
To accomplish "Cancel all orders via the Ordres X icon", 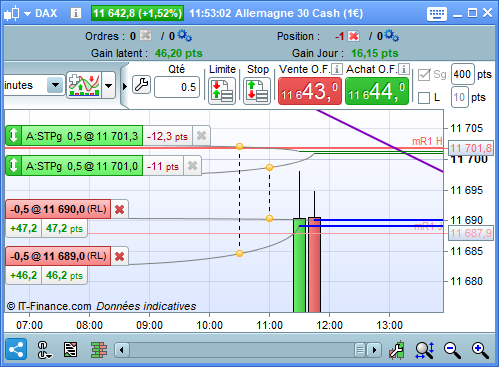I will coord(145,35).
